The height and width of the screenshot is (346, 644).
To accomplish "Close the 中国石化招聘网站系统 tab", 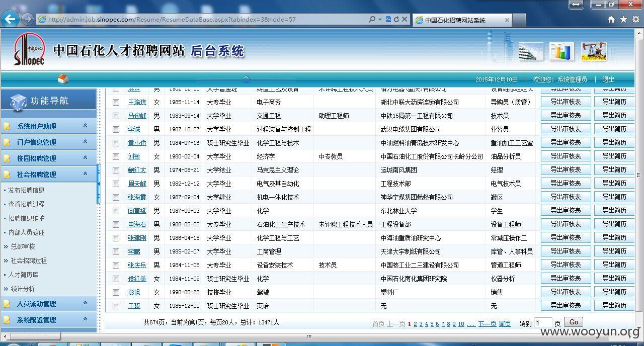I will click(x=507, y=21).
